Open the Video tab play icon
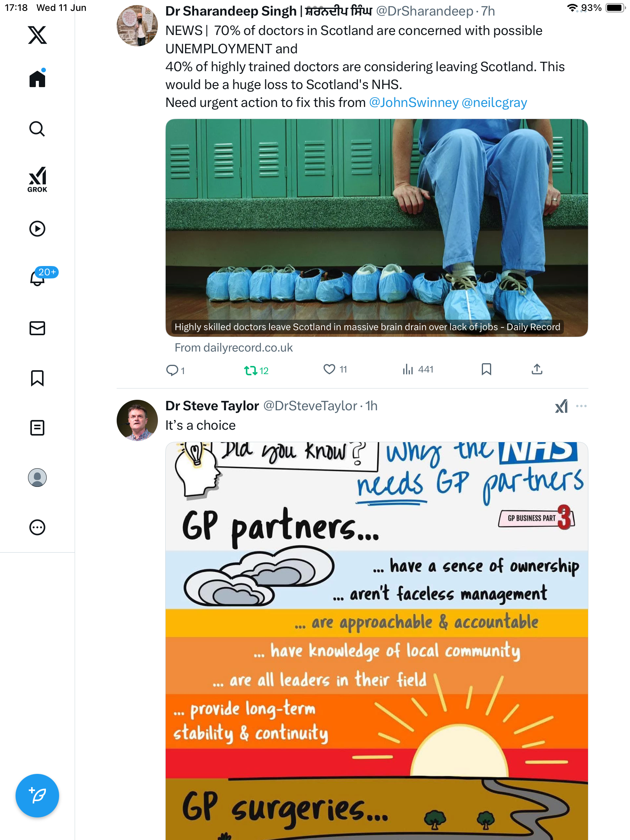Image resolution: width=630 pixels, height=840 pixels. pyautogui.click(x=37, y=229)
